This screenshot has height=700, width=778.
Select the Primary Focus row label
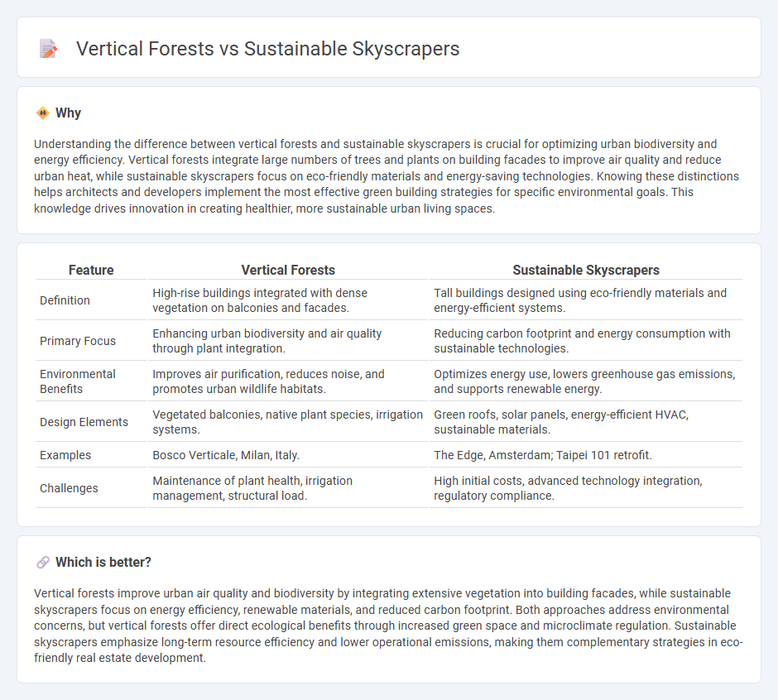78,341
